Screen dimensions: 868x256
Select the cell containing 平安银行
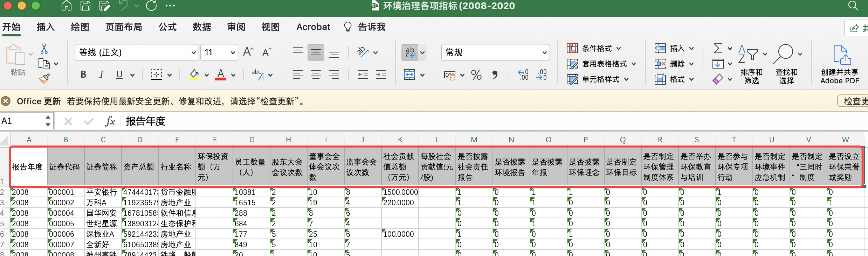click(103, 192)
